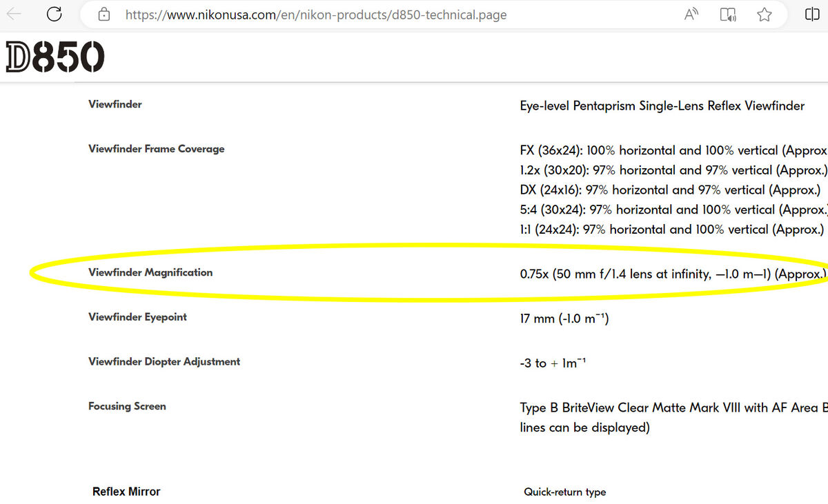
Task: Select the "Focusing Screen" label
Action: [x=127, y=406]
